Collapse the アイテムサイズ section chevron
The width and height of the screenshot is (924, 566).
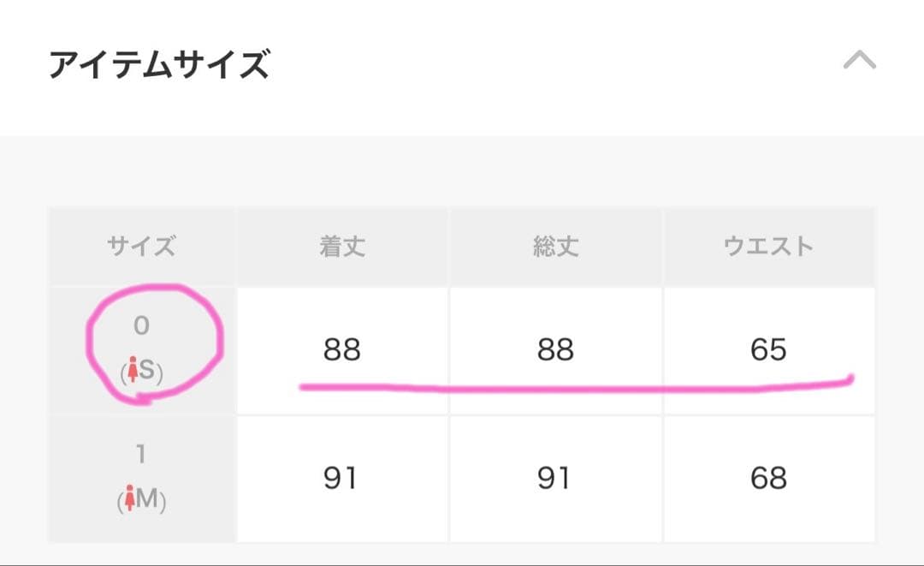(859, 61)
